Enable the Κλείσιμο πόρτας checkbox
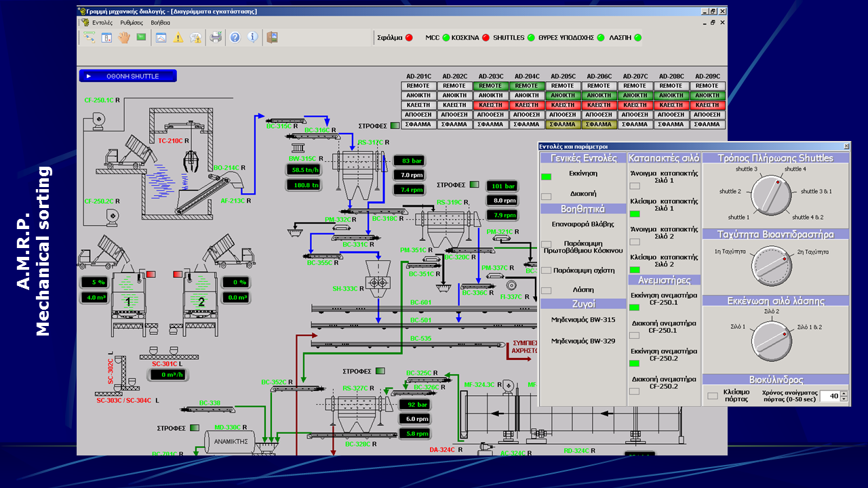Image resolution: width=868 pixels, height=488 pixels. coord(712,396)
